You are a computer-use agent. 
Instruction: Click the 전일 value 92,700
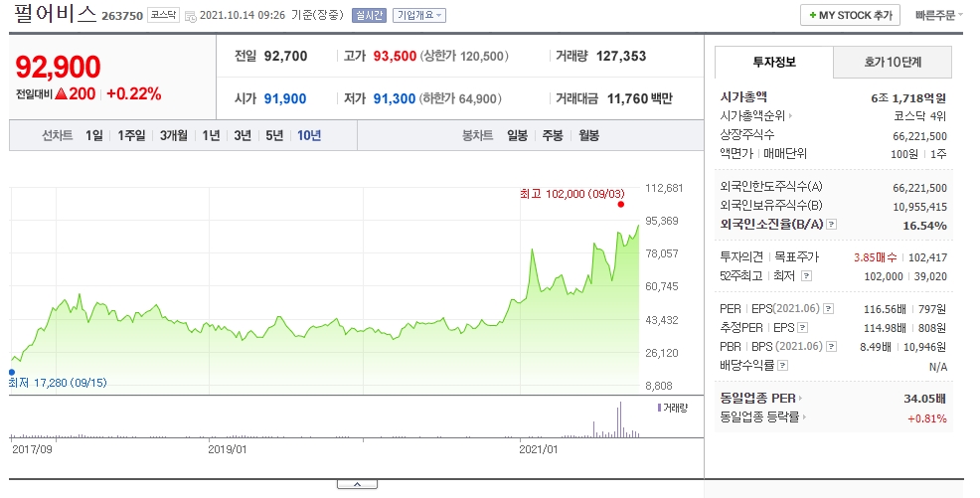[285, 56]
